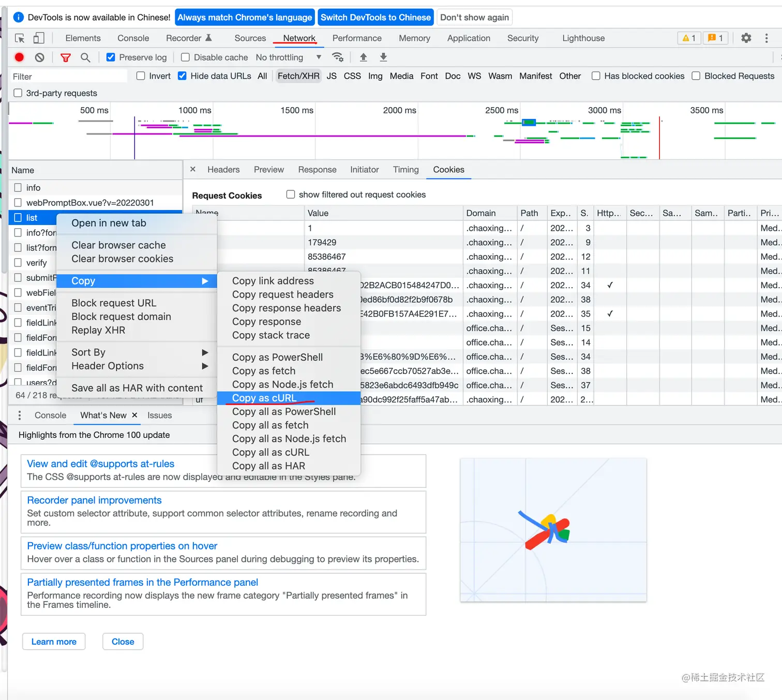Close the request details pane
Viewport: 782px width, 700px height.
193,169
